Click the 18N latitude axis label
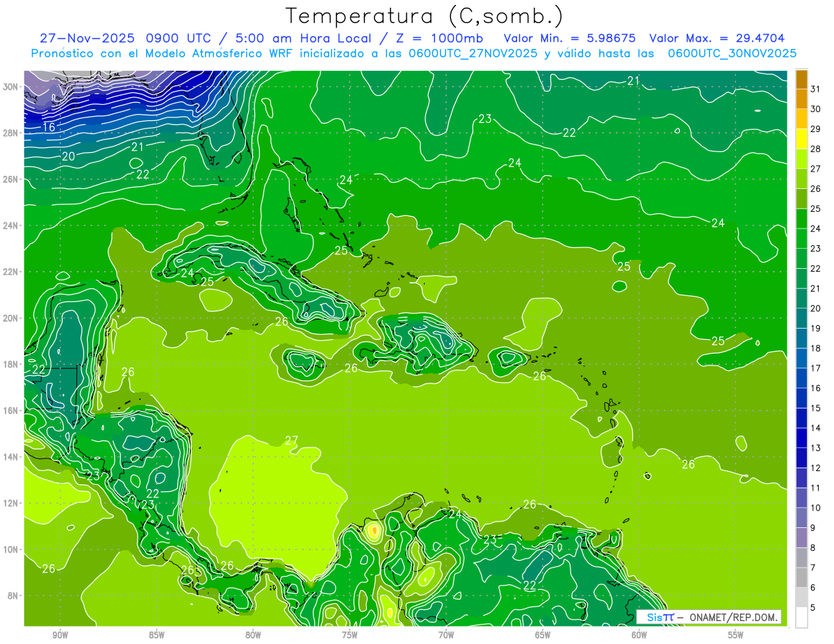The width and height of the screenshot is (834, 644). 11,364
